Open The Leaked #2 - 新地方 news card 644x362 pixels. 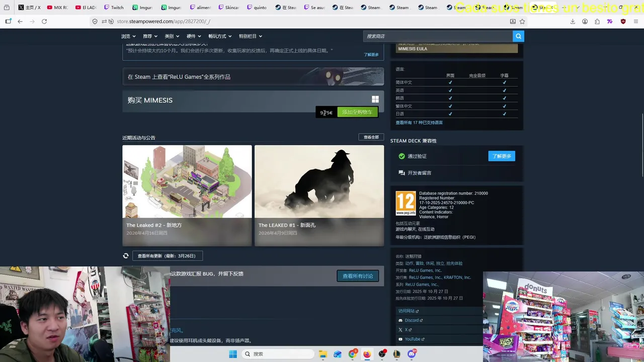click(x=187, y=196)
